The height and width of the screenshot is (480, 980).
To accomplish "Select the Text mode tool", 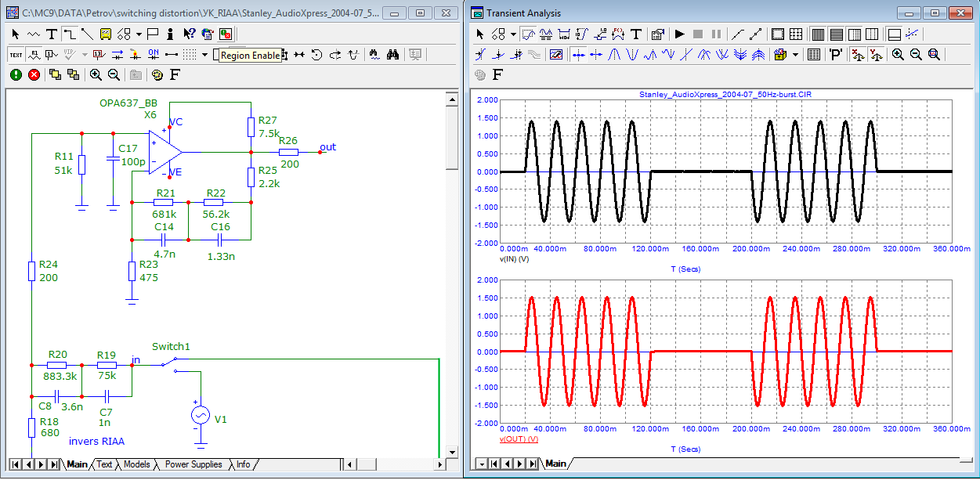I will pyautogui.click(x=51, y=34).
